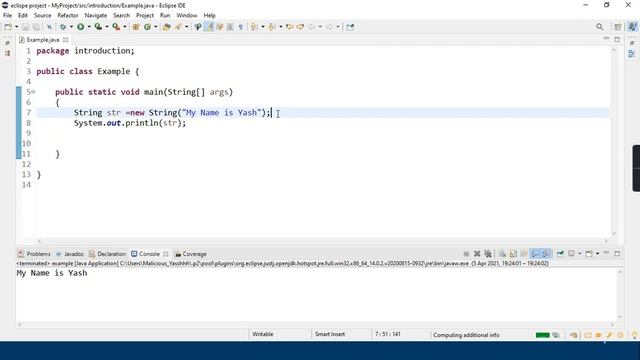Select the Java perspective icon

coord(632,27)
